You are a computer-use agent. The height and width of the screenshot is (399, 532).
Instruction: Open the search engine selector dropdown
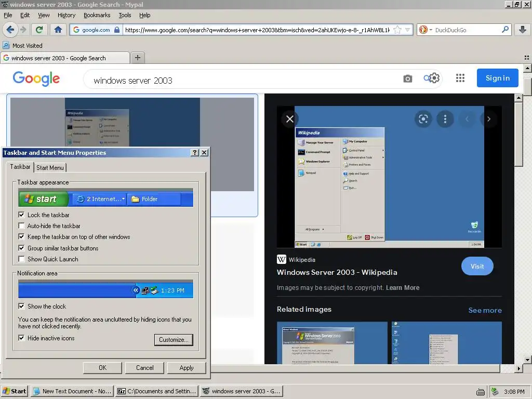425,30
